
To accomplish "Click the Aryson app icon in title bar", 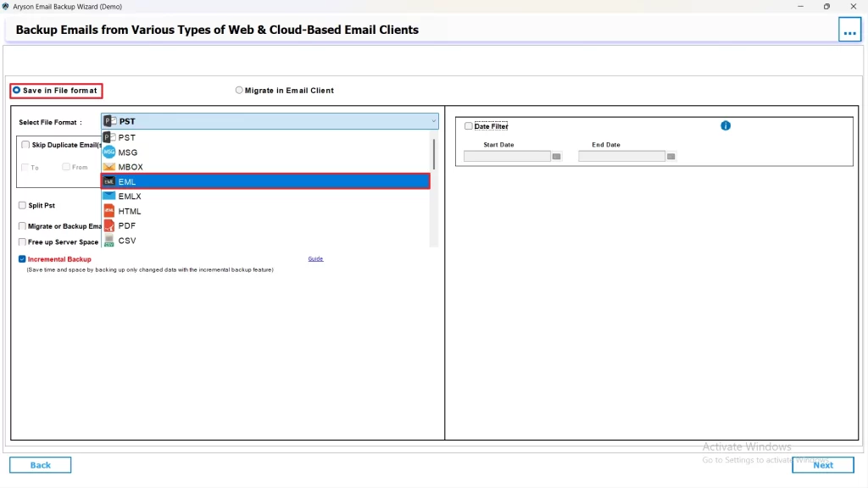I will click(x=7, y=6).
